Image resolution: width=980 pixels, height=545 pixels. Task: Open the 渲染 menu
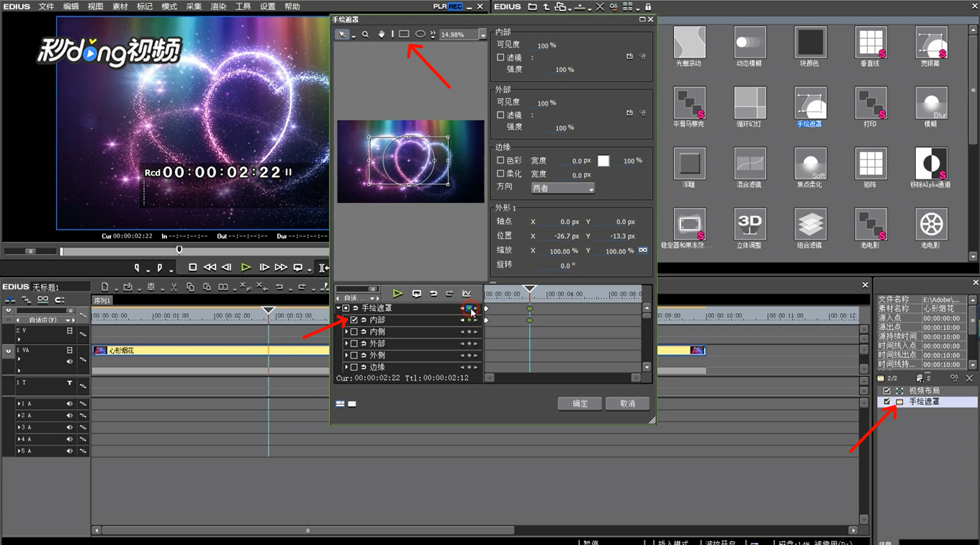218,6
